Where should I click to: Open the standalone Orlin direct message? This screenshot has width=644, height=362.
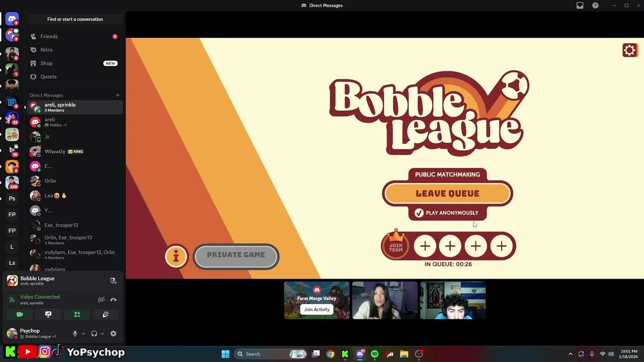75,181
